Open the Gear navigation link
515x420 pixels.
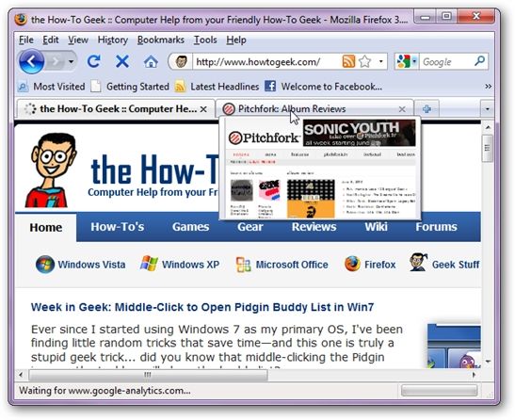250,227
